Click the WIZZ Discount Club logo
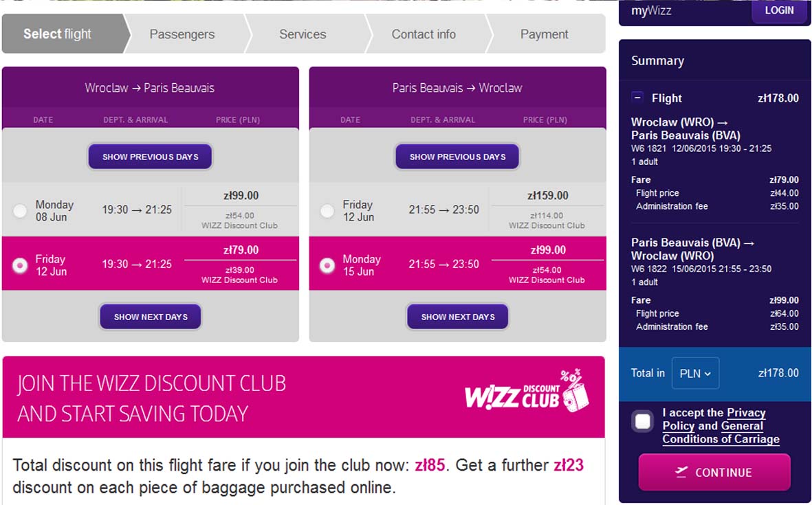The width and height of the screenshot is (812, 505). tap(527, 392)
